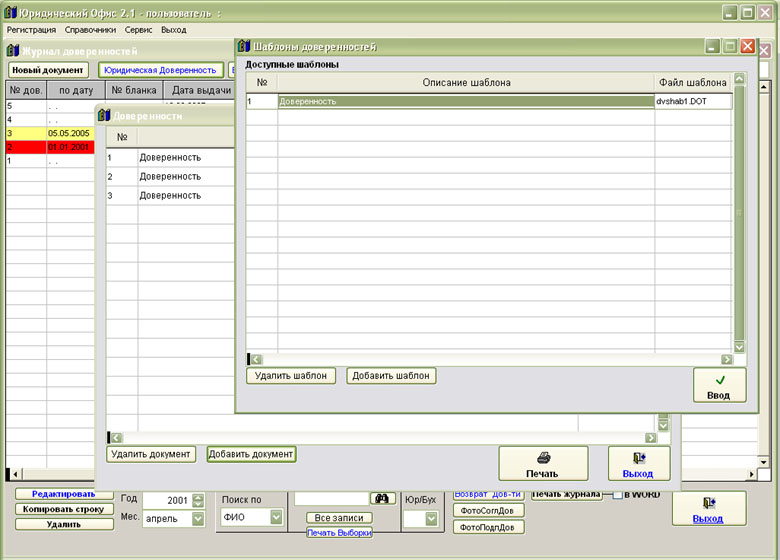Open the Поиск по ФИО dropdown
This screenshot has width=780, height=560.
coord(277,517)
